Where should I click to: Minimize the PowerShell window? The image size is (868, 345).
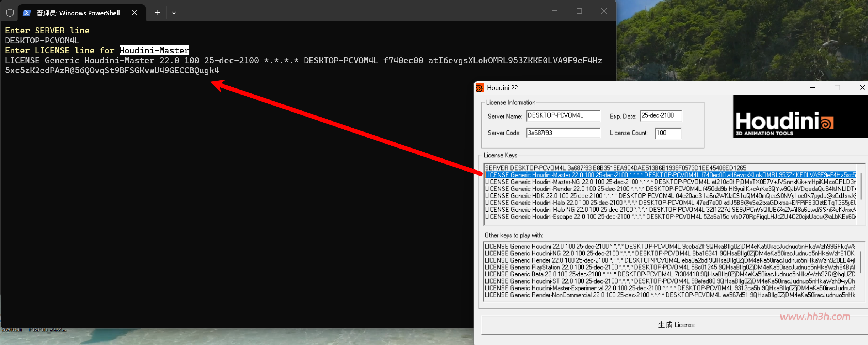pyautogui.click(x=555, y=11)
